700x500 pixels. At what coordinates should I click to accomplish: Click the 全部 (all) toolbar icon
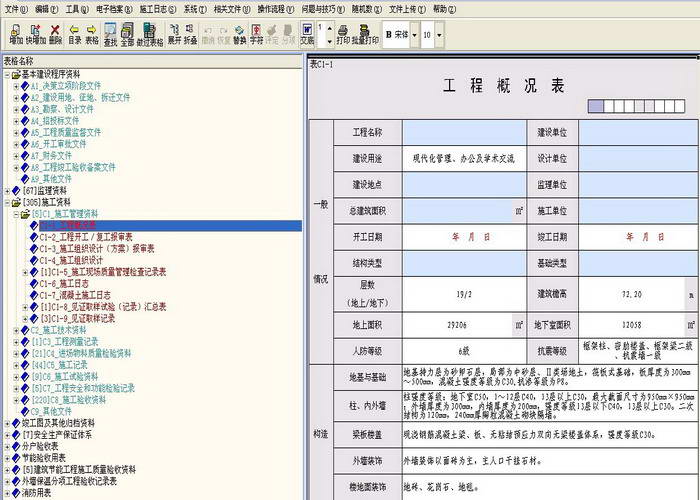pos(127,34)
